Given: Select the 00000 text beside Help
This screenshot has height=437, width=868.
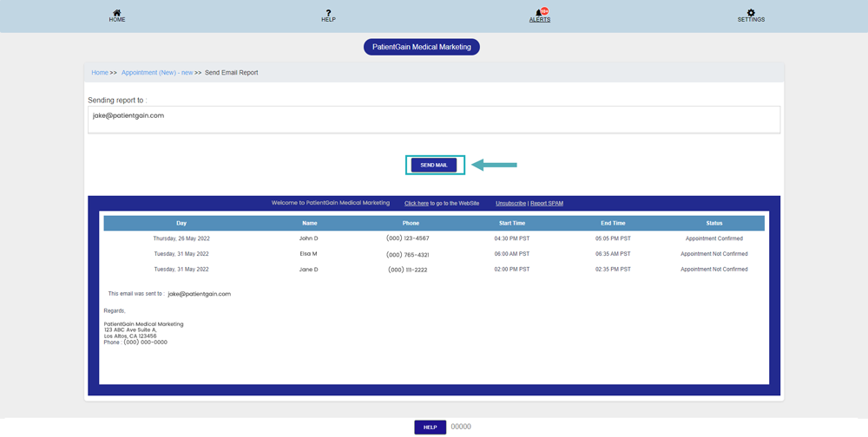Looking at the screenshot, I should click(461, 427).
